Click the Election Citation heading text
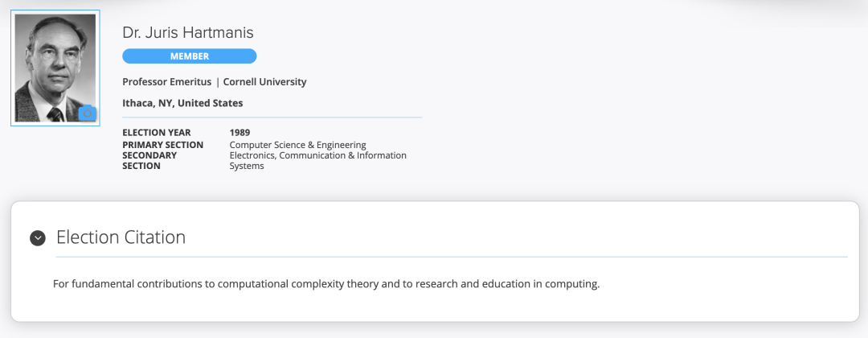Image resolution: width=868 pixels, height=338 pixels. tap(121, 237)
